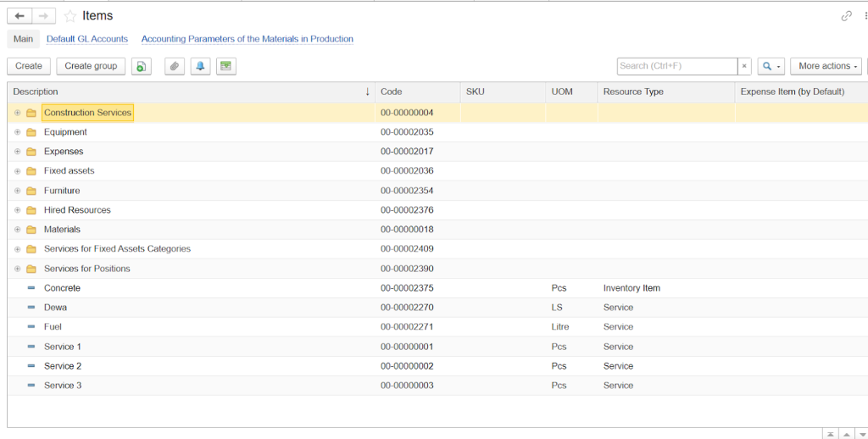Select the Concrete row
This screenshot has width=868, height=439.
tap(437, 288)
